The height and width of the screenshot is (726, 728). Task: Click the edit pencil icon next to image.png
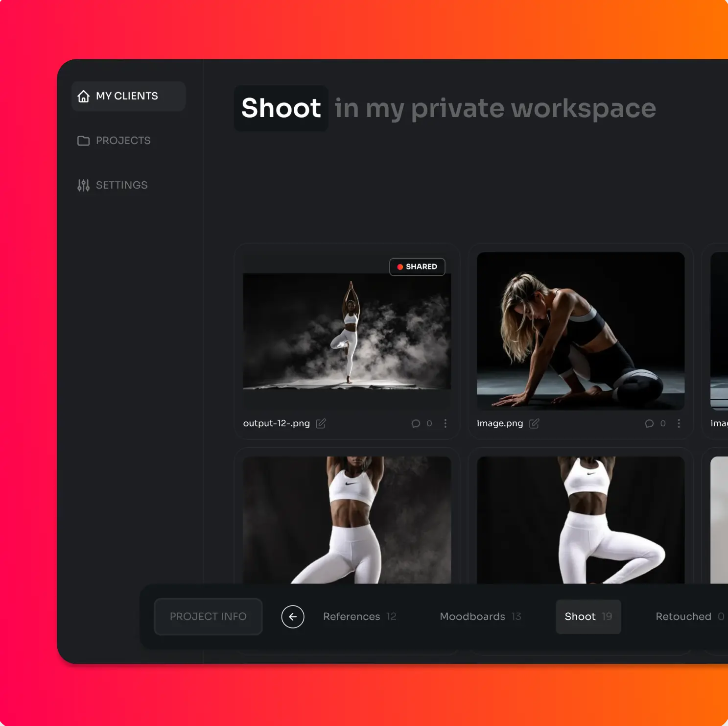534,423
